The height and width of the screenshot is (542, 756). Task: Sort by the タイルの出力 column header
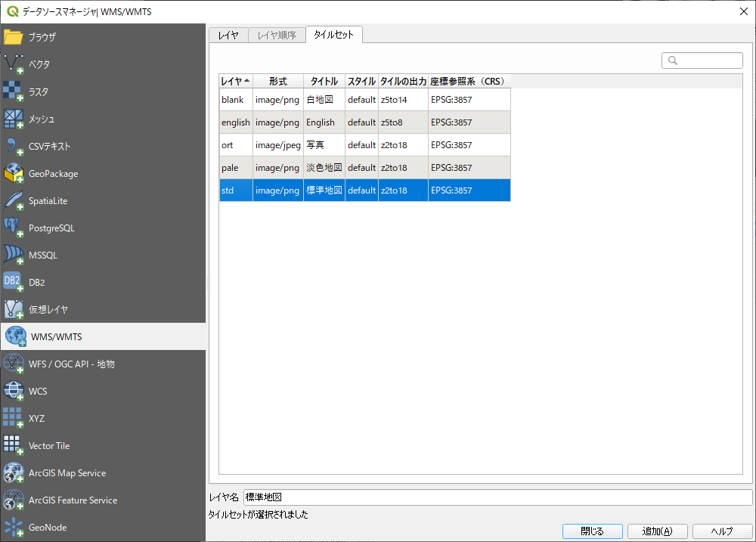(403, 81)
